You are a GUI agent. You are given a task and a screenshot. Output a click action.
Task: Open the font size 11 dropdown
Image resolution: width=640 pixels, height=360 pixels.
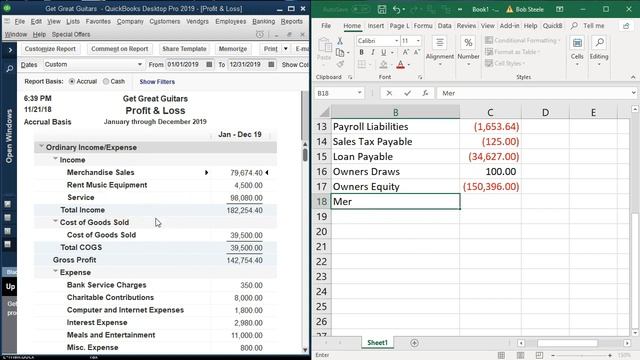418,41
